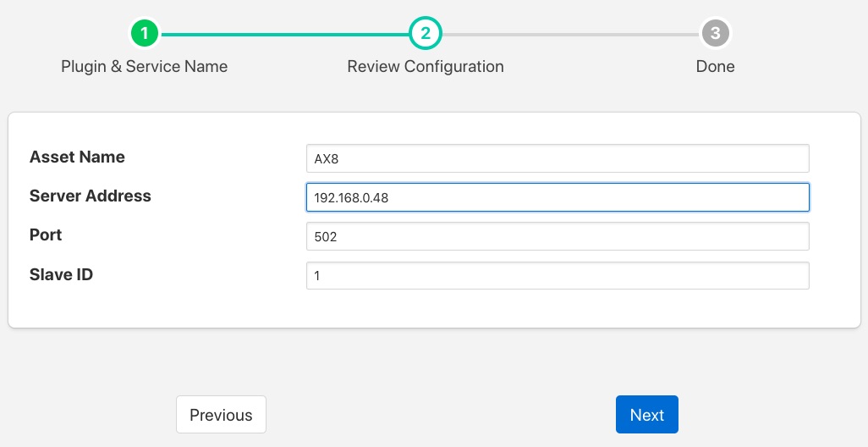868x447 pixels.
Task: Click the Port label
Action: click(46, 235)
